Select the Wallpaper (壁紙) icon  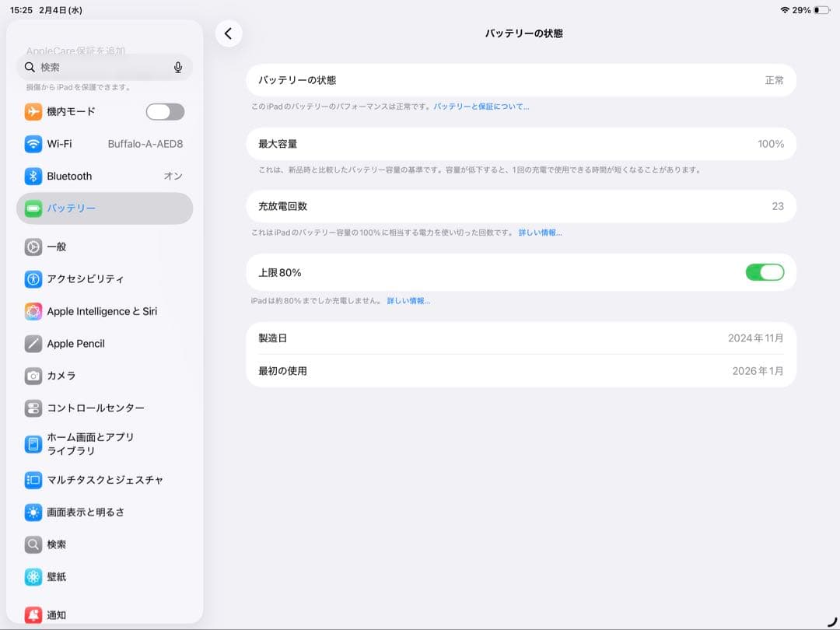coord(33,576)
